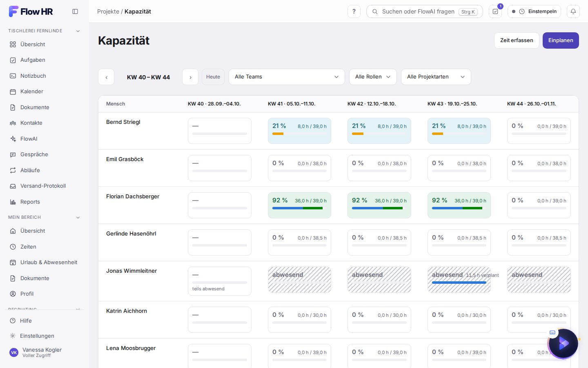Click the name Emil Grasböck
588x368 pixels.
coord(125,159)
